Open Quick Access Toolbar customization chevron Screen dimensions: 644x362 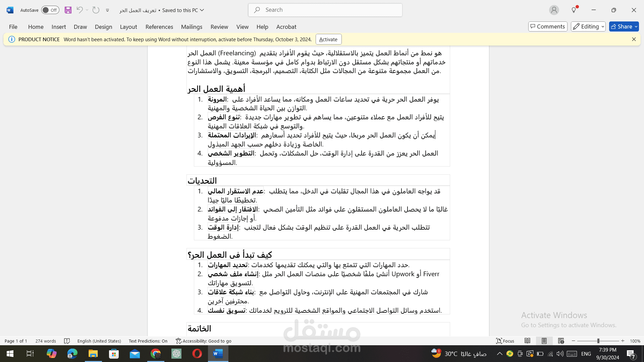pyautogui.click(x=107, y=10)
